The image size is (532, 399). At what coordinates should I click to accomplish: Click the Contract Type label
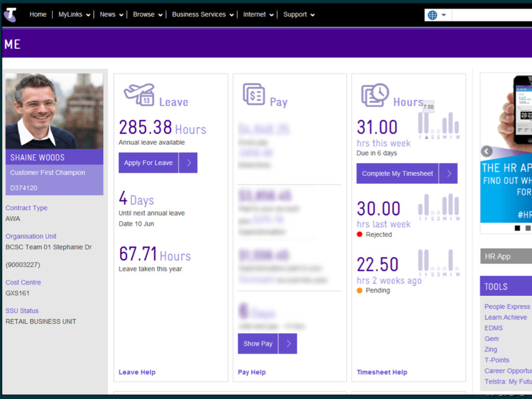(26, 208)
